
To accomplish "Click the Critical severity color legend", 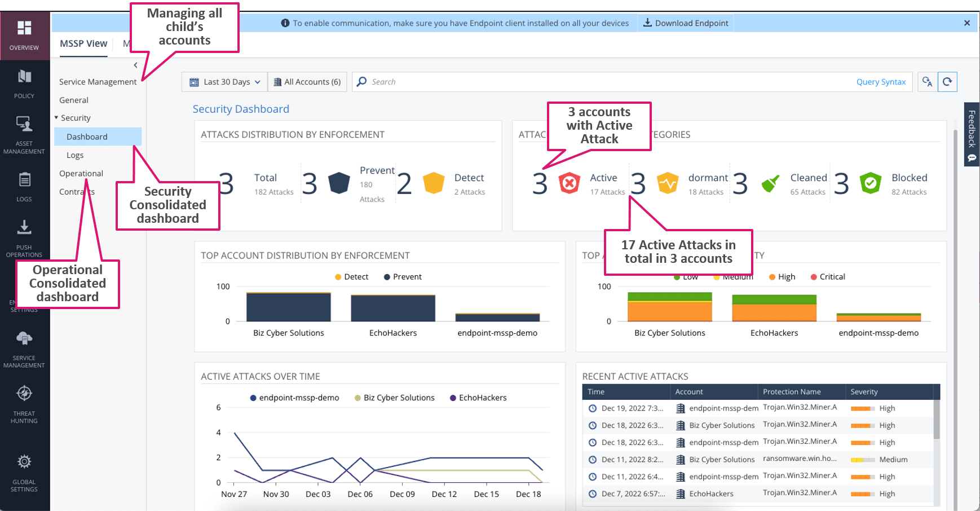I will coord(828,277).
